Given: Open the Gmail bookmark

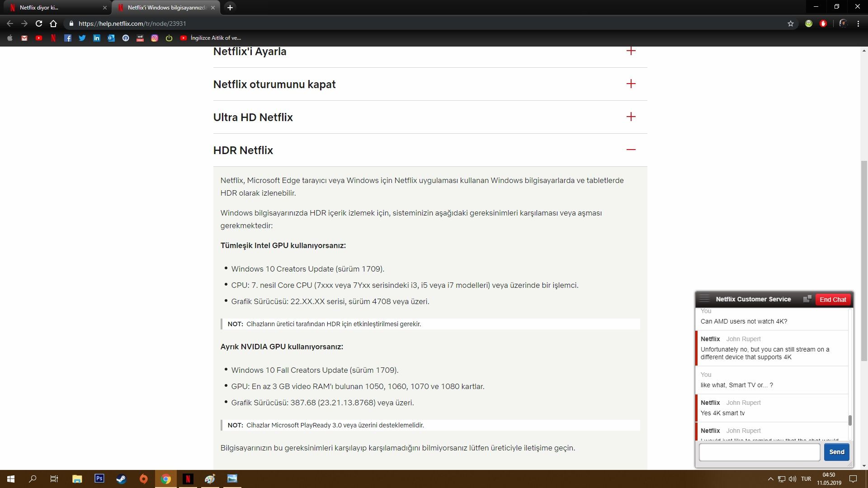Looking at the screenshot, I should click(24, 38).
